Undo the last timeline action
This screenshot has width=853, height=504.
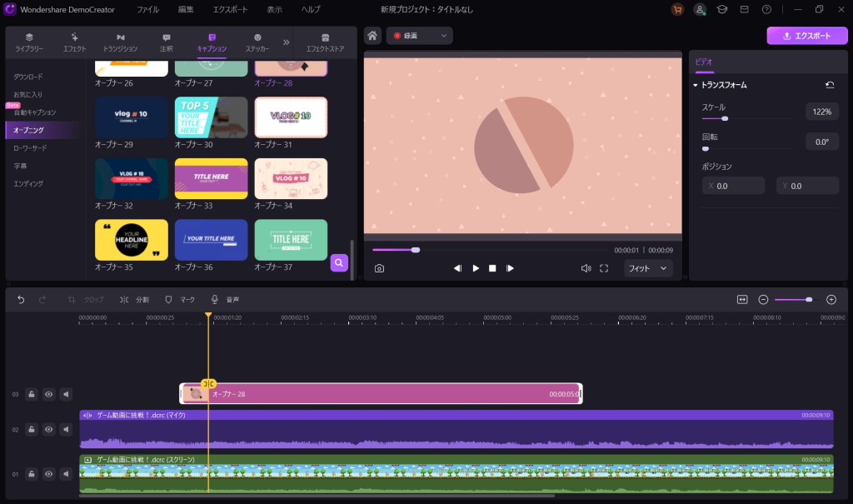pos(21,299)
